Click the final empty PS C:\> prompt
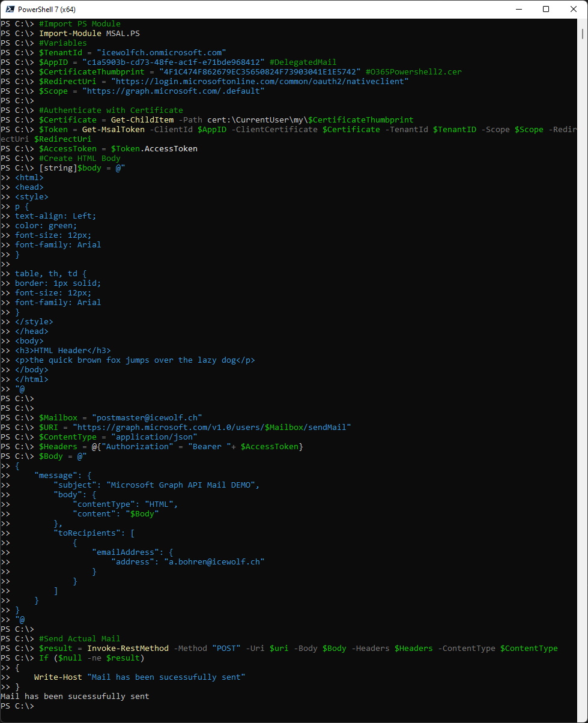The width and height of the screenshot is (588, 723). [x=17, y=706]
